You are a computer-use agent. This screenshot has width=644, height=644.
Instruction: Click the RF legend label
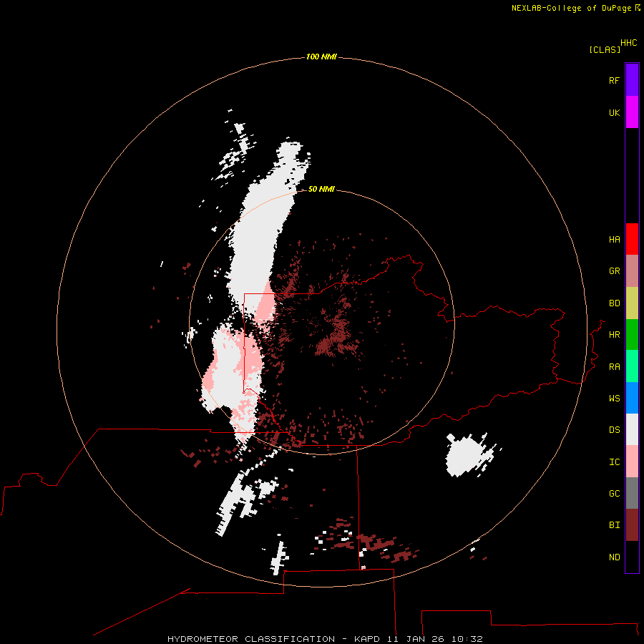[614, 80]
